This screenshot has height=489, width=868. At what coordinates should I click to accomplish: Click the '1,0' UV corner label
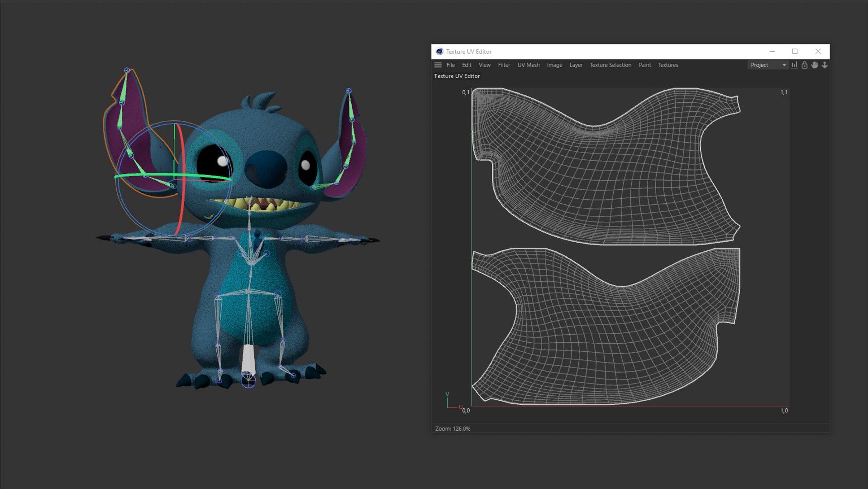point(784,411)
